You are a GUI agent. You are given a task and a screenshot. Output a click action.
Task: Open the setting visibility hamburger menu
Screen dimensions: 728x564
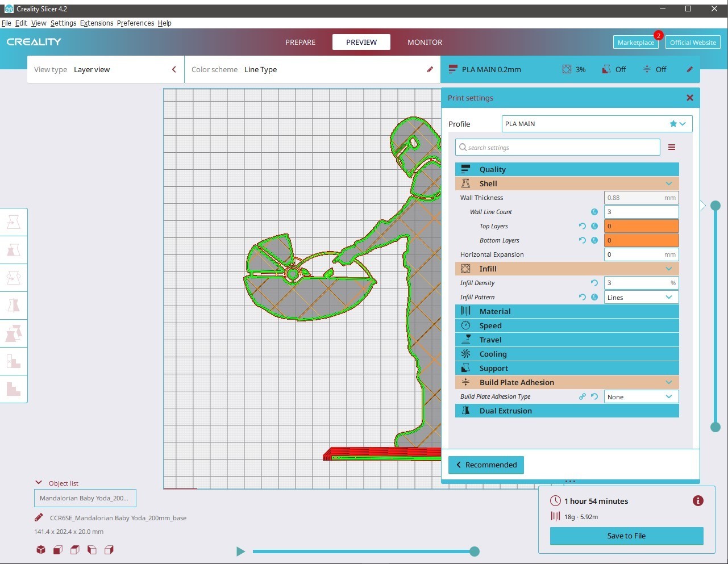pos(672,147)
